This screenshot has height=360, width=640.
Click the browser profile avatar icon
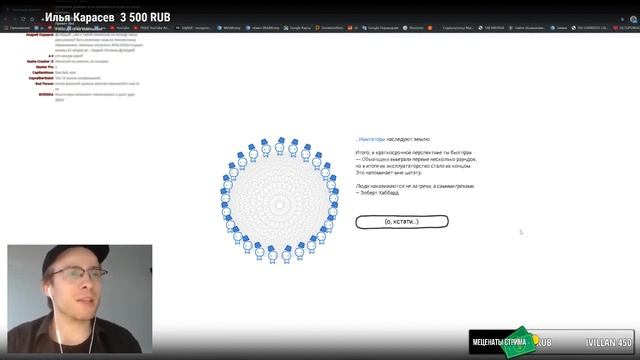click(633, 19)
